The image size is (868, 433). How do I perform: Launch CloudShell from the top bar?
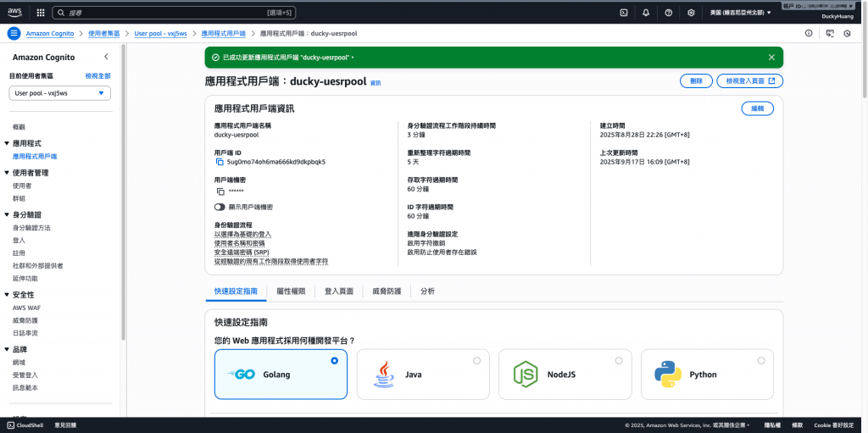tap(623, 12)
